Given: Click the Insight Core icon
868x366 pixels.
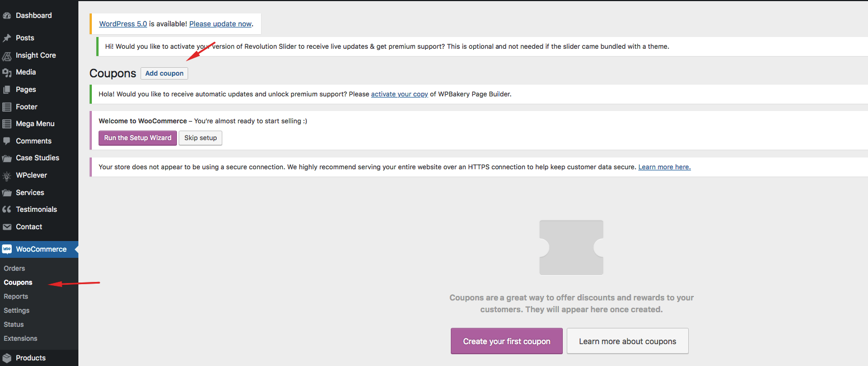Looking at the screenshot, I should click(x=7, y=55).
